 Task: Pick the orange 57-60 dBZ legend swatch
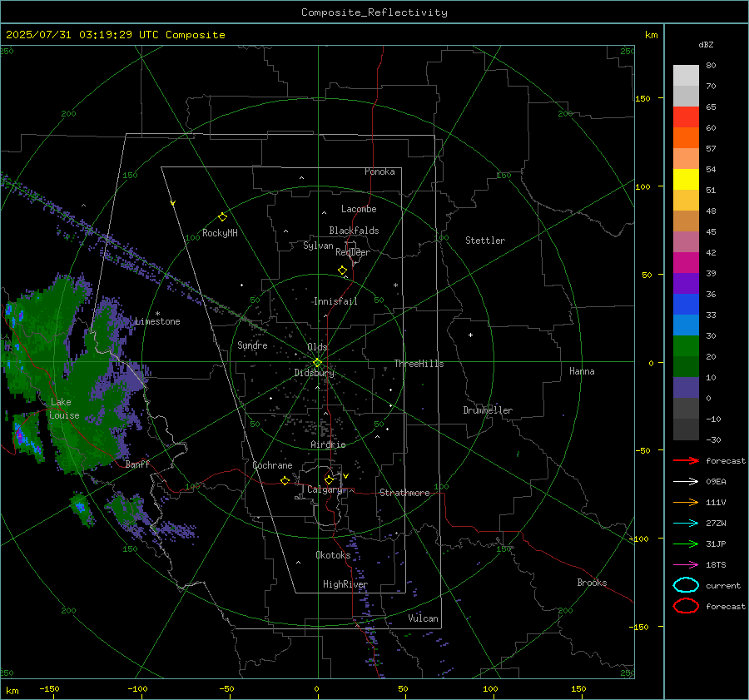686,138
